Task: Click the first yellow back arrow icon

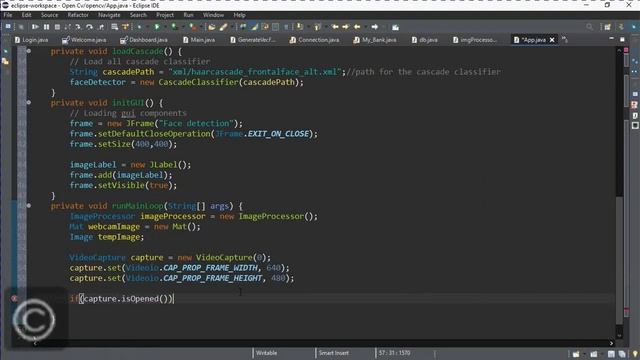Action: tap(335, 27)
